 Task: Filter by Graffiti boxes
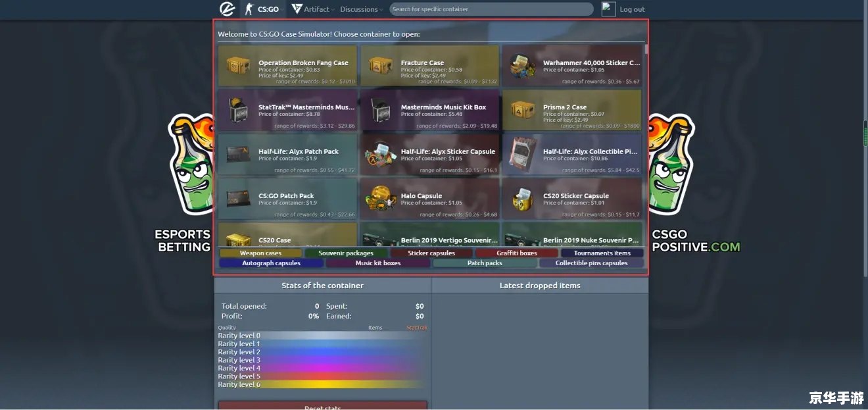pyautogui.click(x=517, y=253)
